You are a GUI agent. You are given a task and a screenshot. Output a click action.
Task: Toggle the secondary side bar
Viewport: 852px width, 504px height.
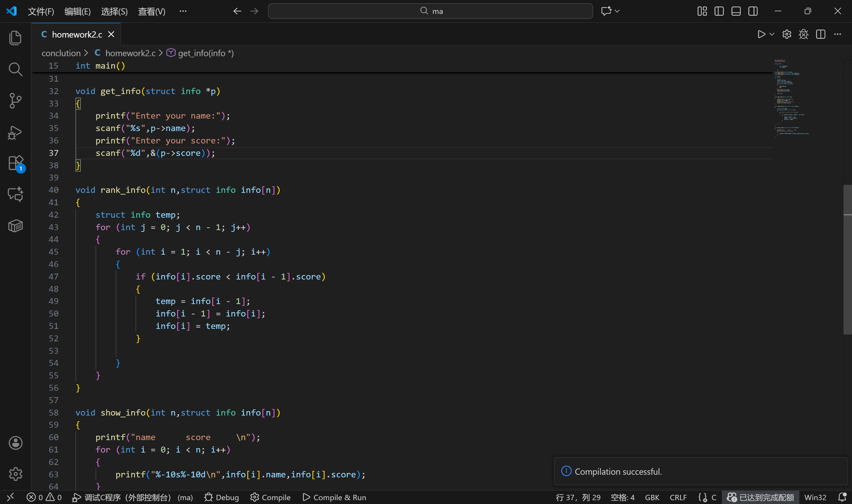753,11
